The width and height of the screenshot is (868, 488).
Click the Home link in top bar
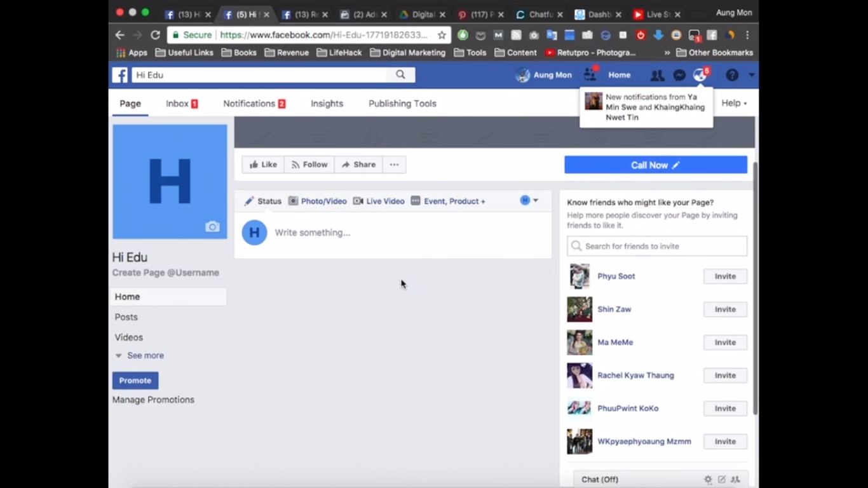click(619, 75)
